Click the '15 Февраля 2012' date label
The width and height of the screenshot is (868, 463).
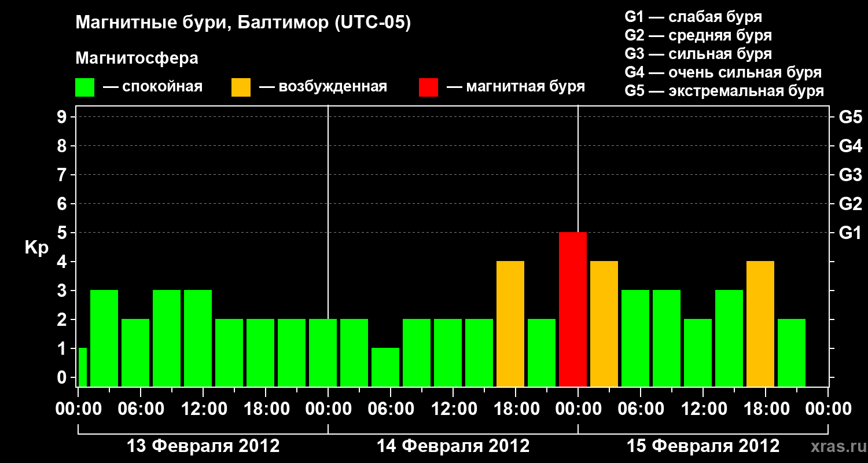pos(703,446)
